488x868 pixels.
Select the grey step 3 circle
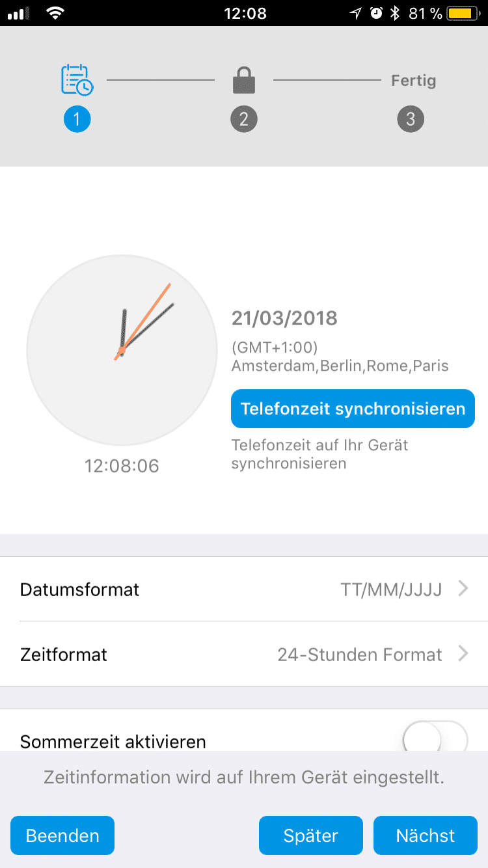[411, 120]
